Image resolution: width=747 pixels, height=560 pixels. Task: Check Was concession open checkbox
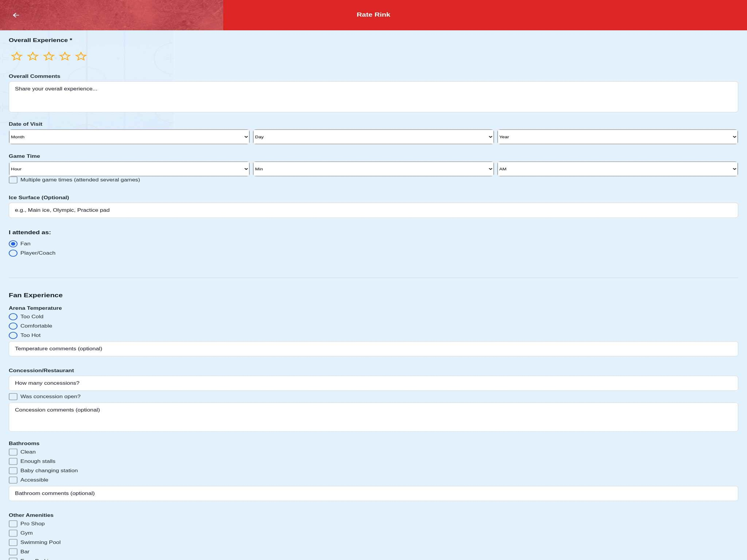pyautogui.click(x=13, y=397)
